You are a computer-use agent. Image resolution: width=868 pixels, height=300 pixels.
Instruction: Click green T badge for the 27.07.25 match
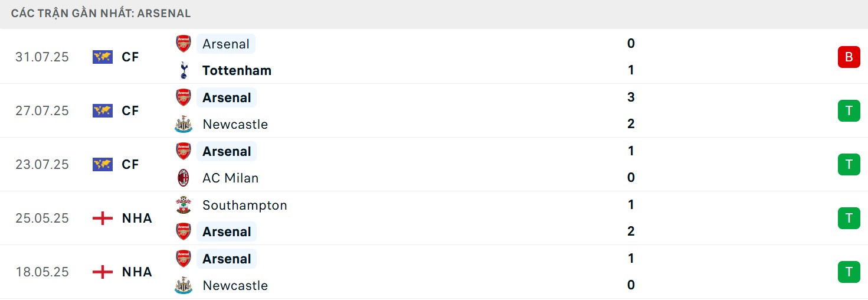tap(849, 111)
